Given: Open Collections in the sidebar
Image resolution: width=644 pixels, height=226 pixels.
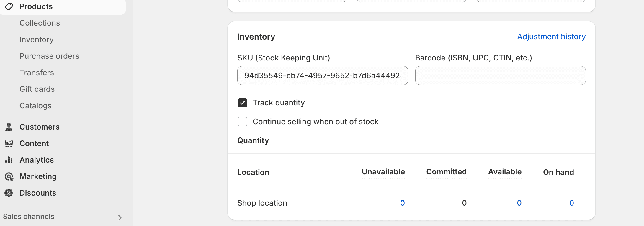Looking at the screenshot, I should click(x=40, y=23).
